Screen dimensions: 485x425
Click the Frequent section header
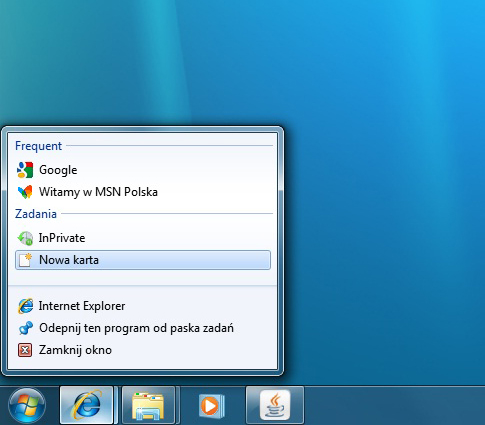[x=38, y=146]
